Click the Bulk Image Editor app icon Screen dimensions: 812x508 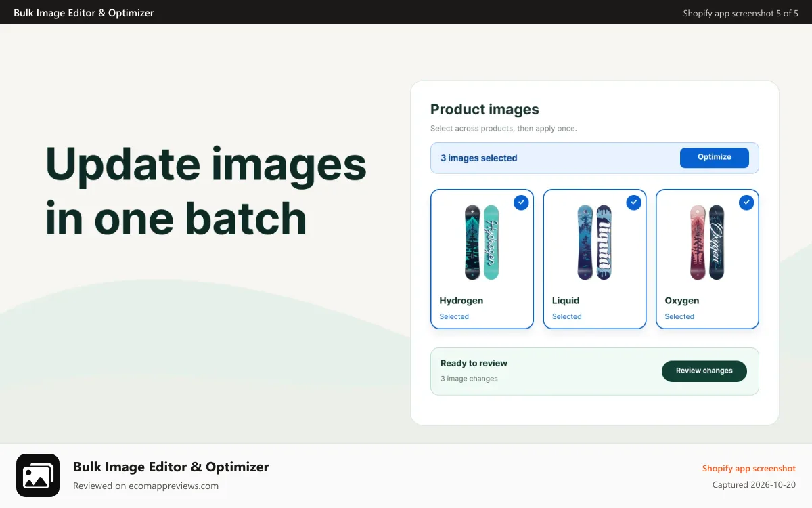(x=38, y=475)
